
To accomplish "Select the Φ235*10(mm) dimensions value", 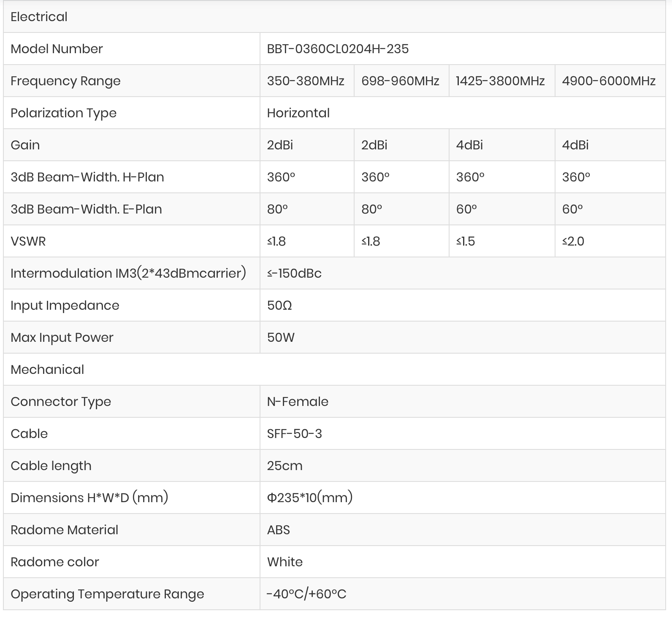I will 309,498.
